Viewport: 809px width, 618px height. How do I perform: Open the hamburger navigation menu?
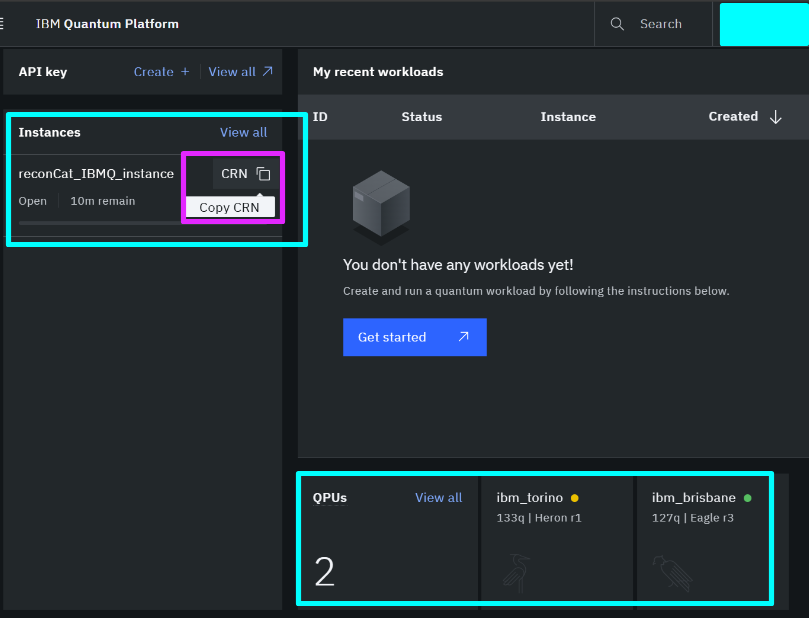click(2, 24)
